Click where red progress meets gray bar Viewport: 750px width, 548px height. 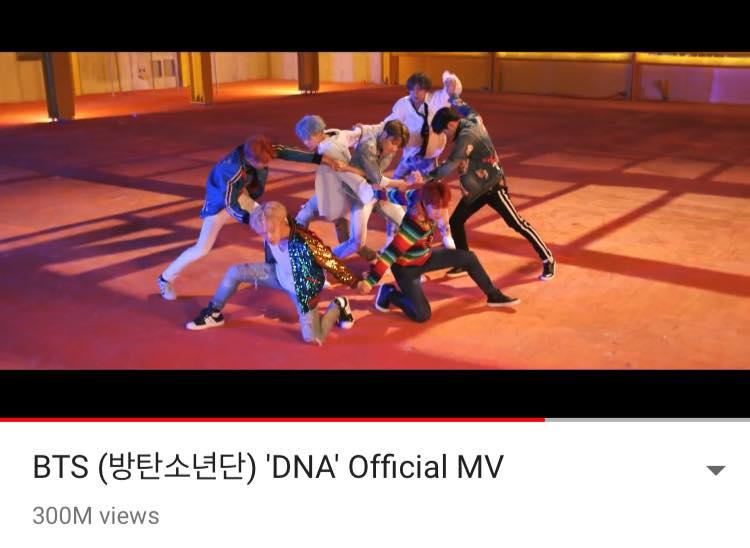545,420
